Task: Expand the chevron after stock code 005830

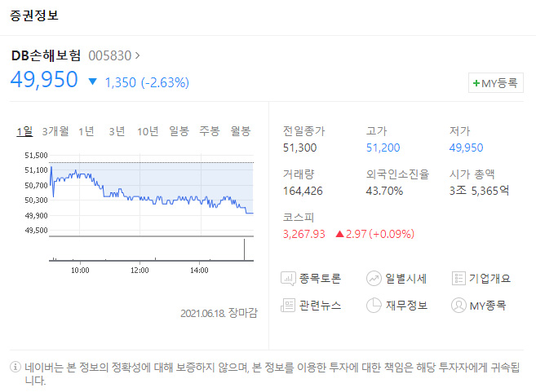Action: (x=137, y=55)
